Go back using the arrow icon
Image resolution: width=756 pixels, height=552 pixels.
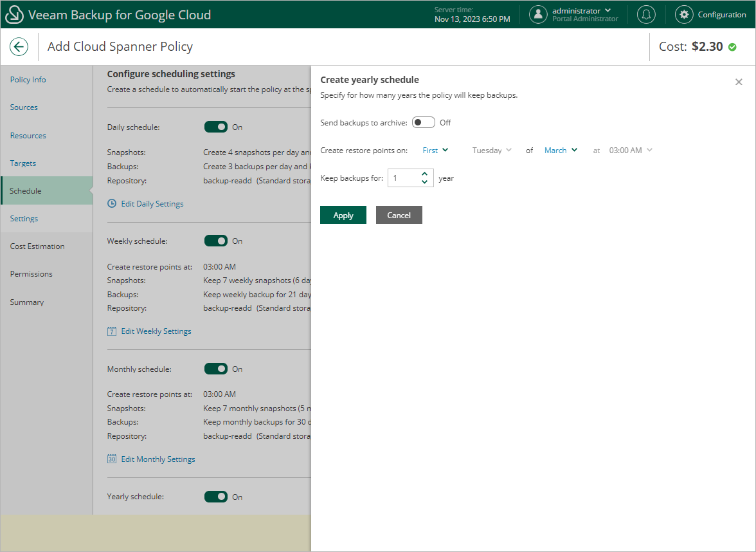click(x=19, y=47)
